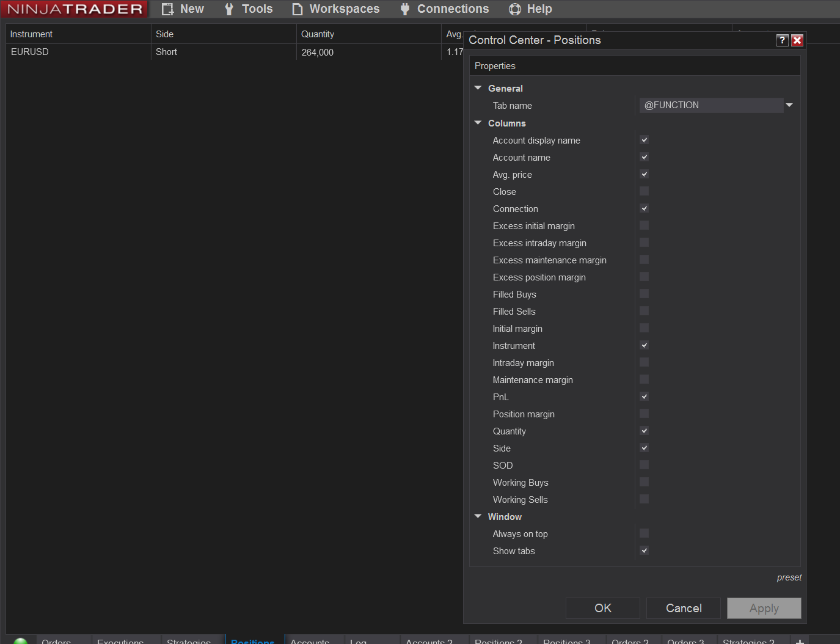
Task: Close the Control Center - Positions dialog
Action: coord(797,40)
